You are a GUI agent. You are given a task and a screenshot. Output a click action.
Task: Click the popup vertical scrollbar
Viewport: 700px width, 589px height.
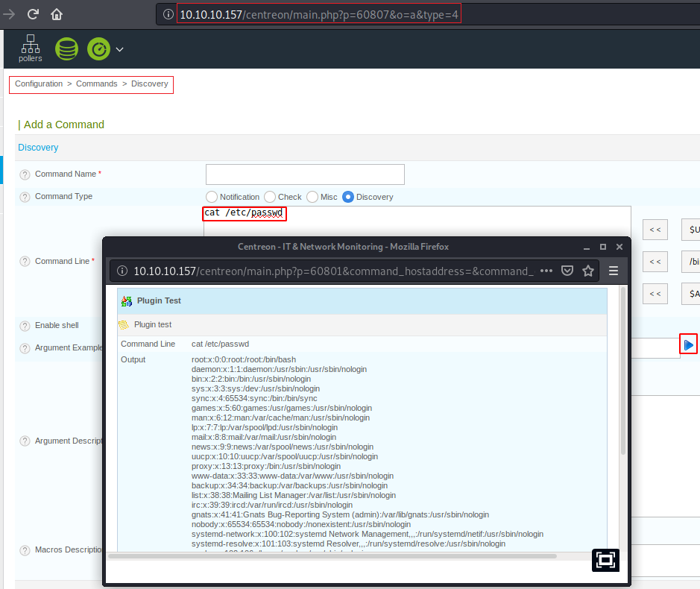(623, 371)
